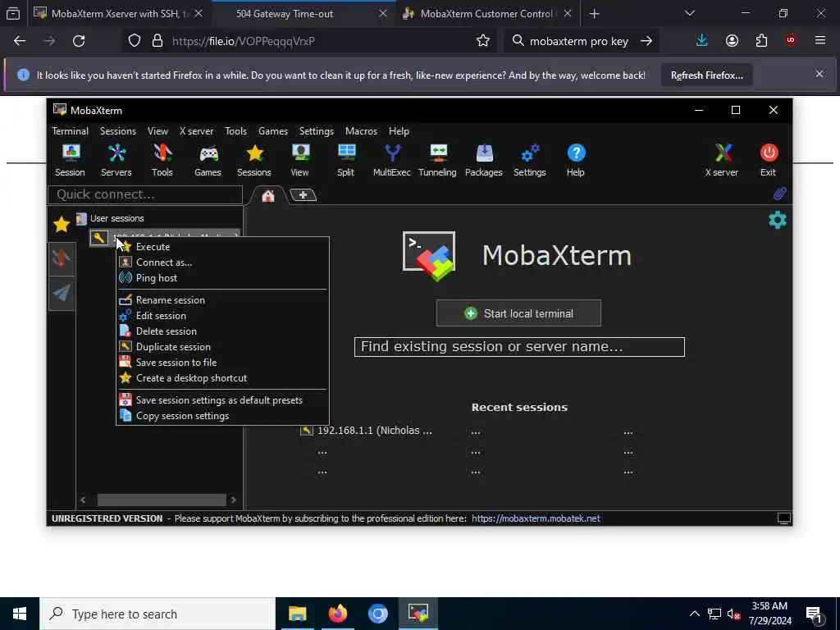Open the Tunneling toolbar icon
Image resolution: width=840 pixels, height=630 pixels.
pyautogui.click(x=438, y=160)
